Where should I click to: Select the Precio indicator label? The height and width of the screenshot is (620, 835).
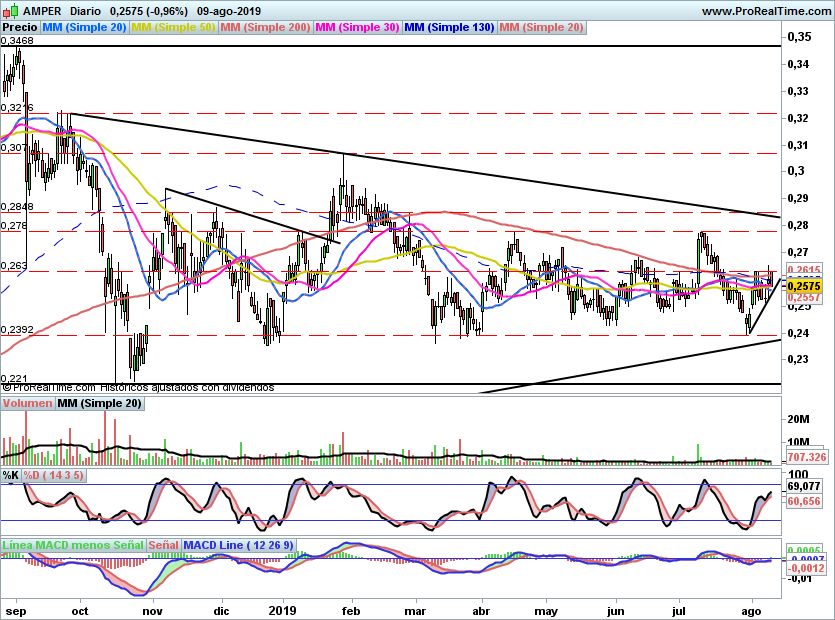point(19,28)
